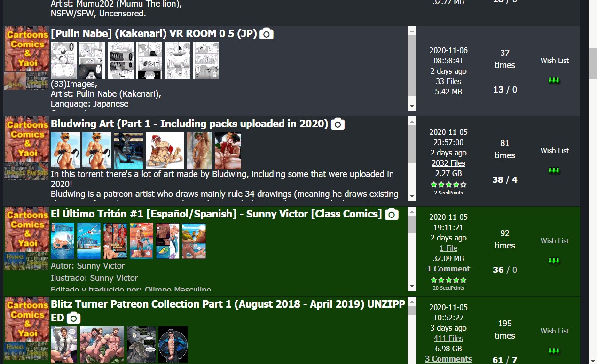The image size is (597, 364).
Task: Open camera preview for El Último Tritón
Action: coord(391,214)
